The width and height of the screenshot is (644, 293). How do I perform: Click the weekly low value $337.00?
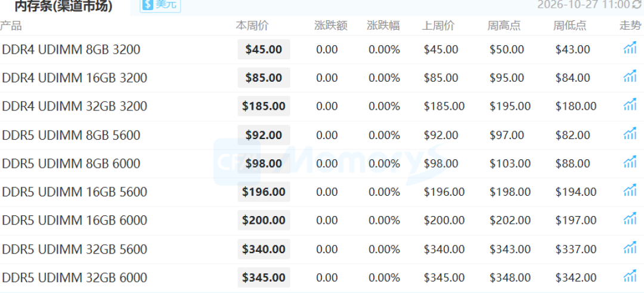[x=576, y=249]
